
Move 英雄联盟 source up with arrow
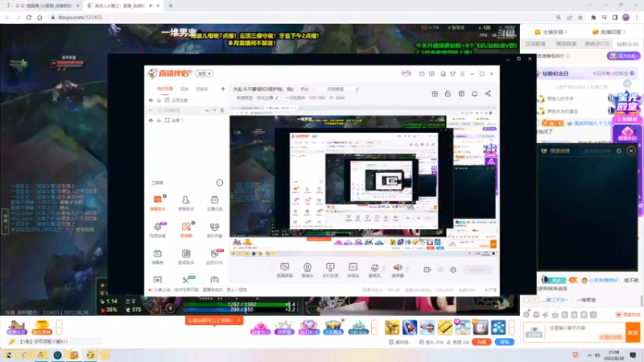207,110
